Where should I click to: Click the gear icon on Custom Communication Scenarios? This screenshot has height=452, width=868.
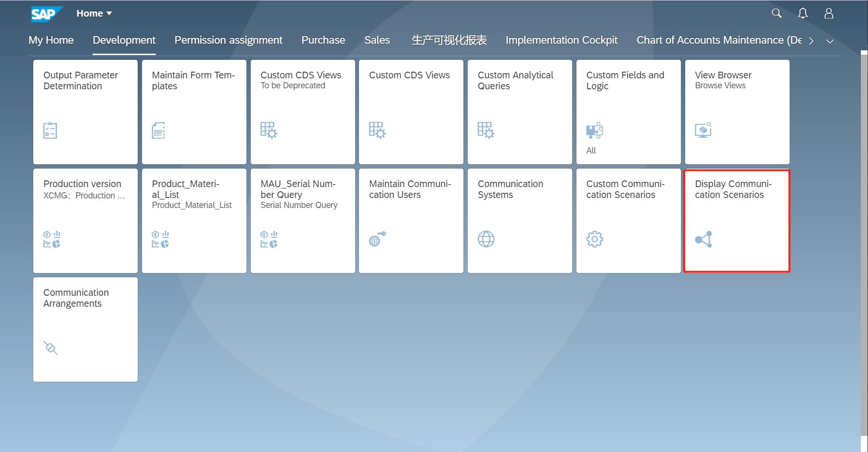tap(595, 239)
